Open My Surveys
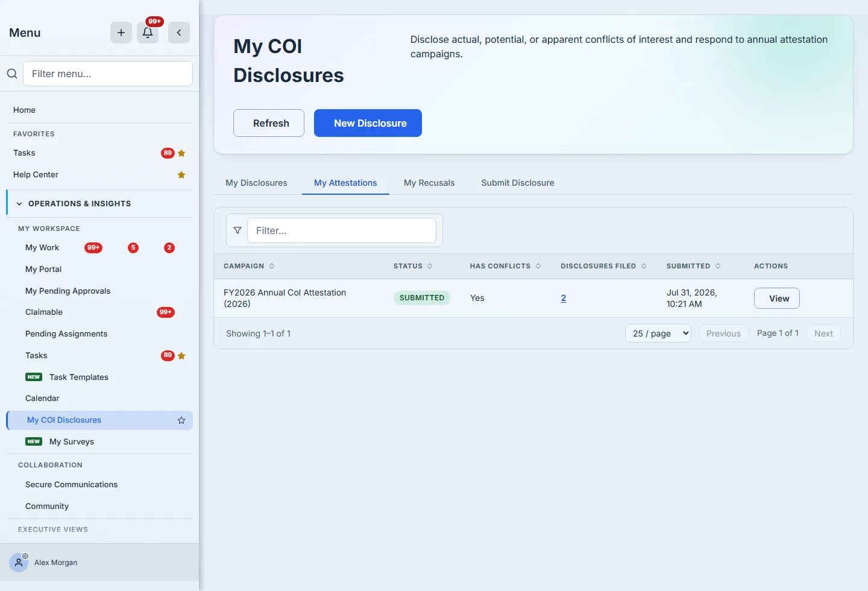The height and width of the screenshot is (591, 868). point(72,441)
